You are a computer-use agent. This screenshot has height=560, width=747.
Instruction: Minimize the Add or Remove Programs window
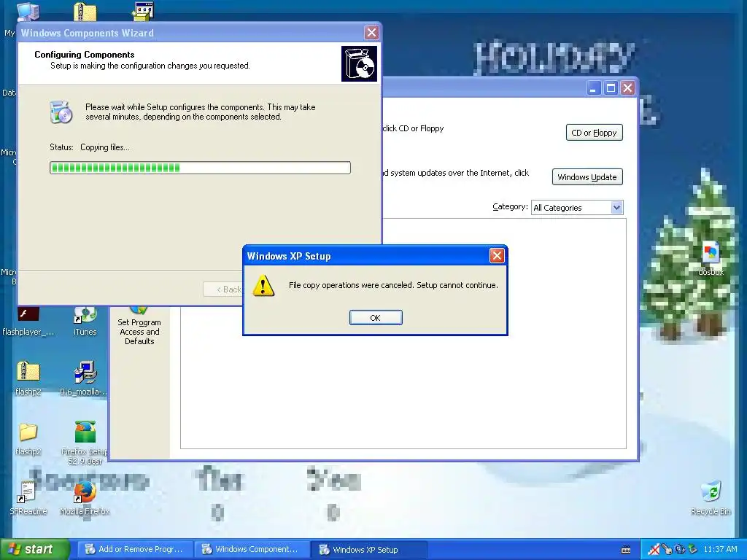[x=594, y=88]
